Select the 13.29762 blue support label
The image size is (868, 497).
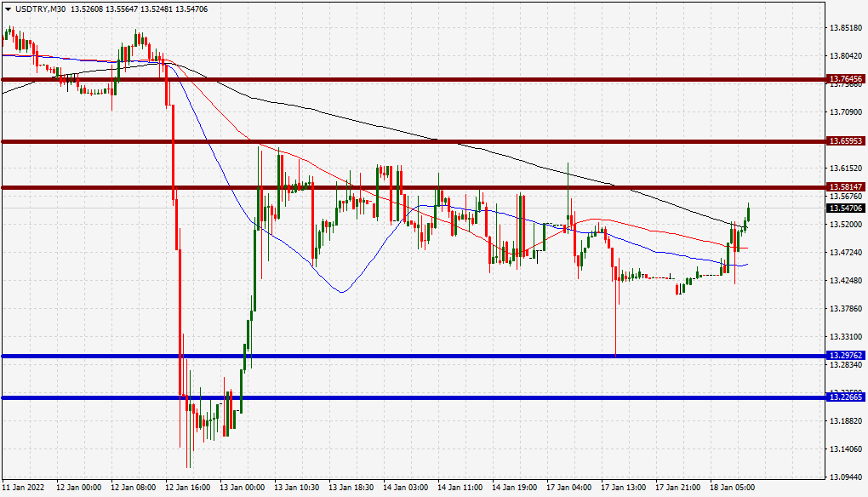coord(845,356)
